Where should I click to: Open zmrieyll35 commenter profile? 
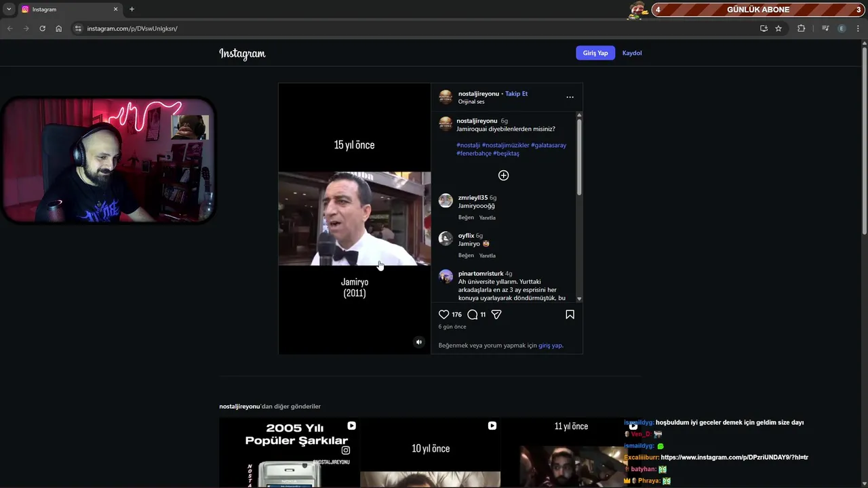click(473, 198)
